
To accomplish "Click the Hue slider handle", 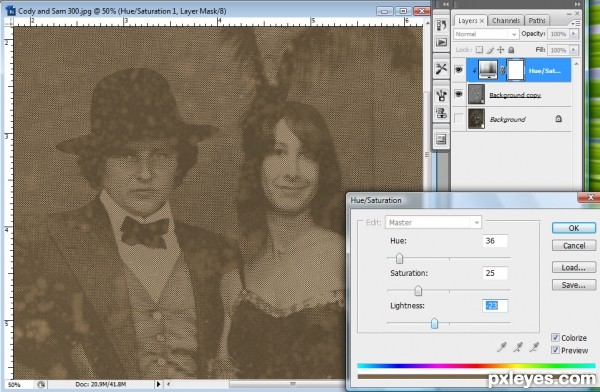I will tap(399, 259).
